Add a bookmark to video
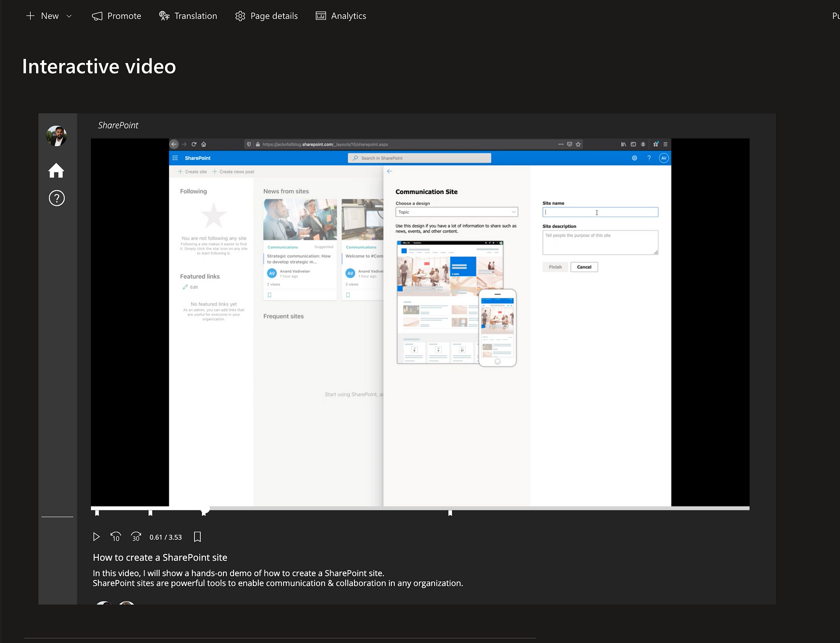The height and width of the screenshot is (643, 840). point(197,537)
